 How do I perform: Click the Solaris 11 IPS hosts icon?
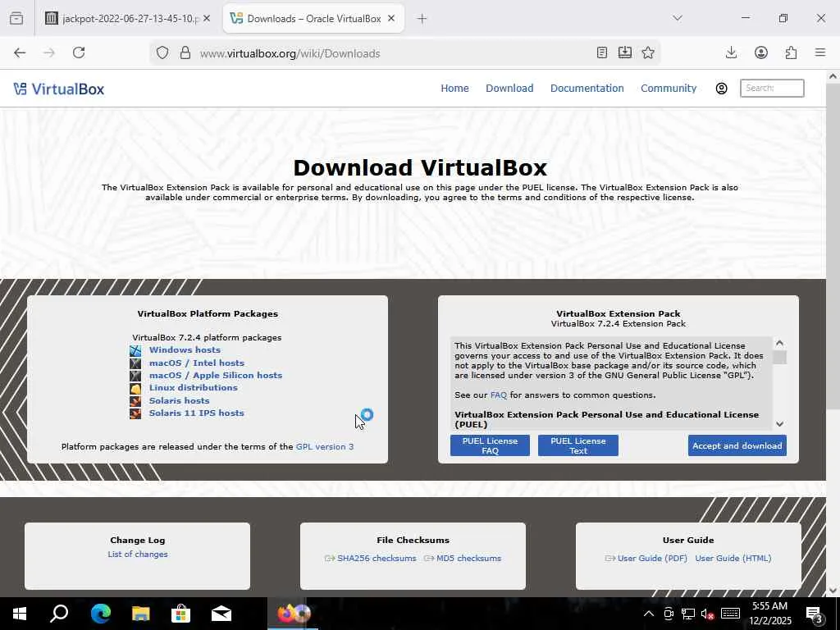(x=135, y=413)
